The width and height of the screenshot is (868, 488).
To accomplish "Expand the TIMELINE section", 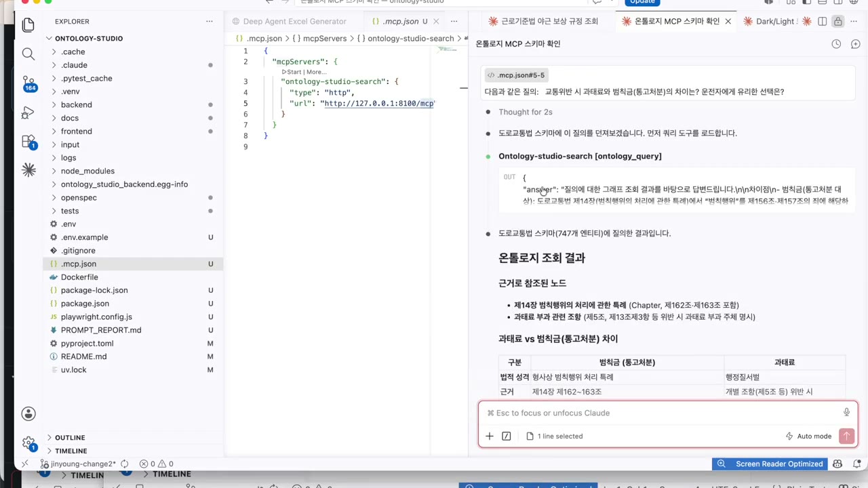I will tap(71, 451).
